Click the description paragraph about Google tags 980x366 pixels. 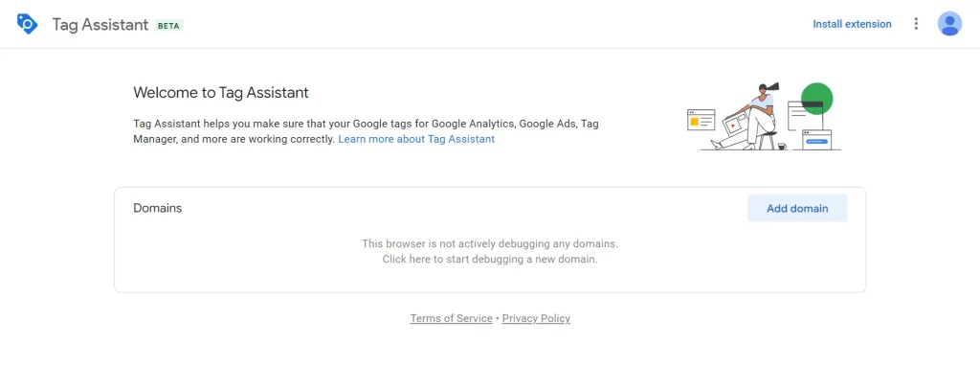click(367, 131)
